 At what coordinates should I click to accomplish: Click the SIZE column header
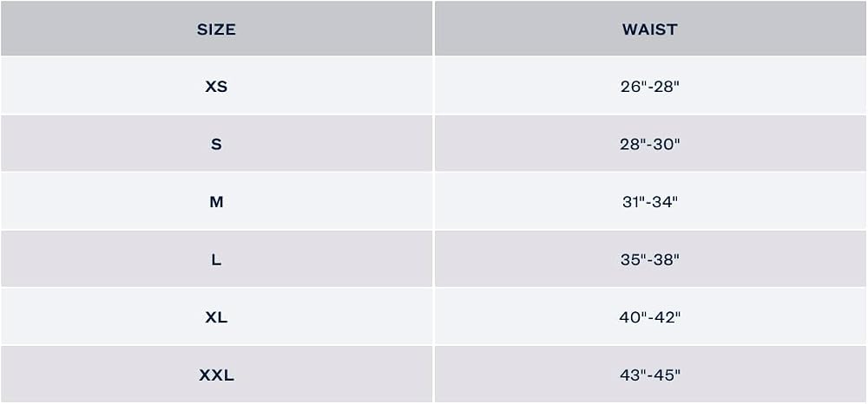click(x=216, y=29)
